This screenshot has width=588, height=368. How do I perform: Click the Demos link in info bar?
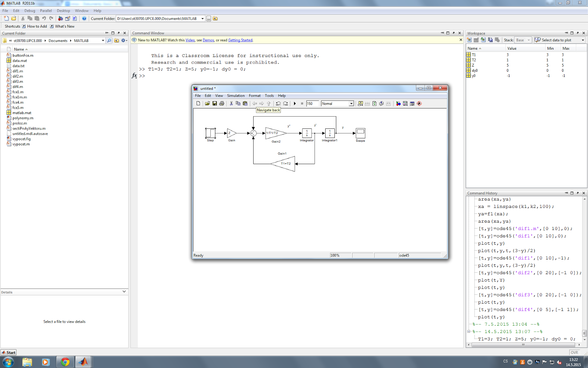tap(208, 40)
